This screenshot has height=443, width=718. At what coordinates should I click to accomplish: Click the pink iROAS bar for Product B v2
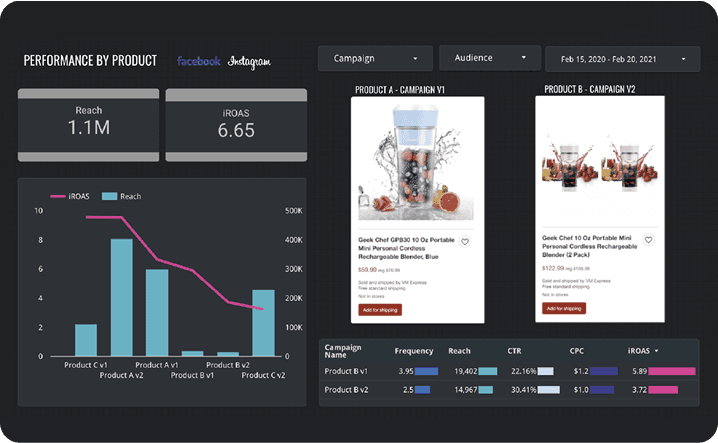(x=663, y=390)
